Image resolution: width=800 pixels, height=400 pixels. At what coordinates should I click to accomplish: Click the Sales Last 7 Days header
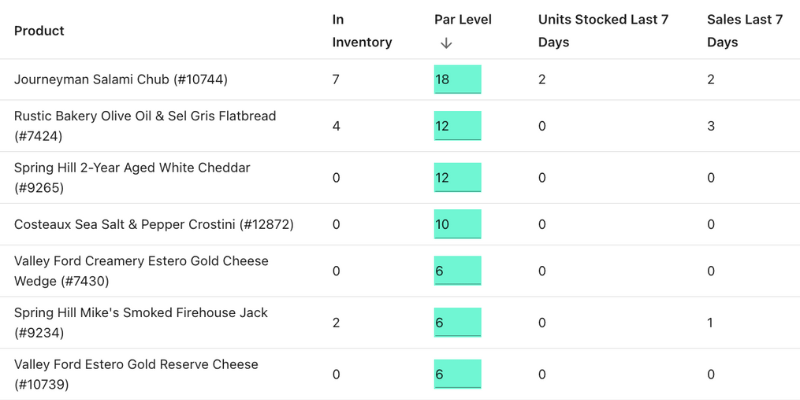[744, 31]
